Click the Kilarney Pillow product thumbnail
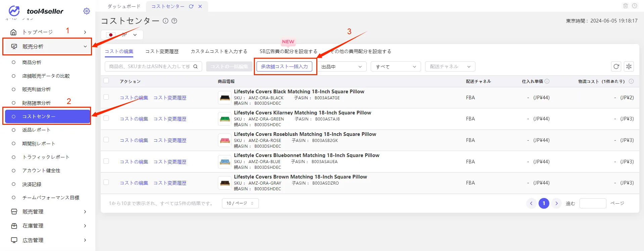 pyautogui.click(x=225, y=119)
